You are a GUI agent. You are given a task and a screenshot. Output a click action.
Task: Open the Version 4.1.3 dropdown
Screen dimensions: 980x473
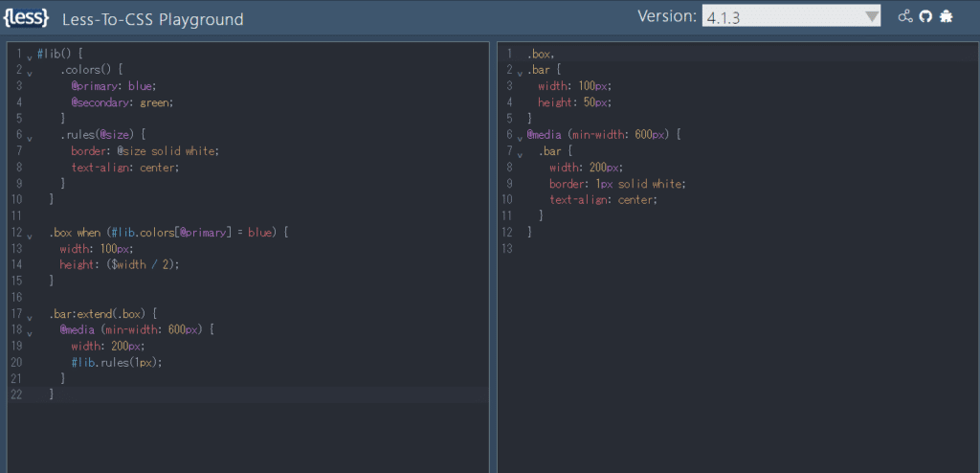[791, 16]
